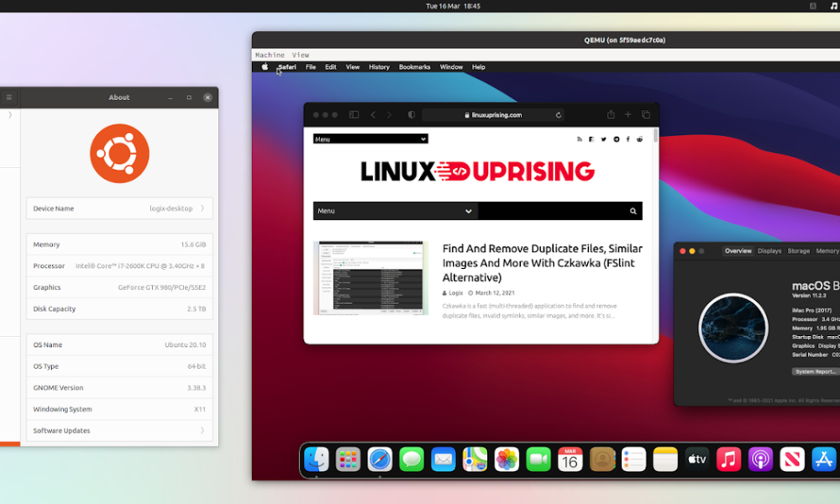Open the Logix author link
Viewport: 840px width, 504px height.
tap(456, 293)
